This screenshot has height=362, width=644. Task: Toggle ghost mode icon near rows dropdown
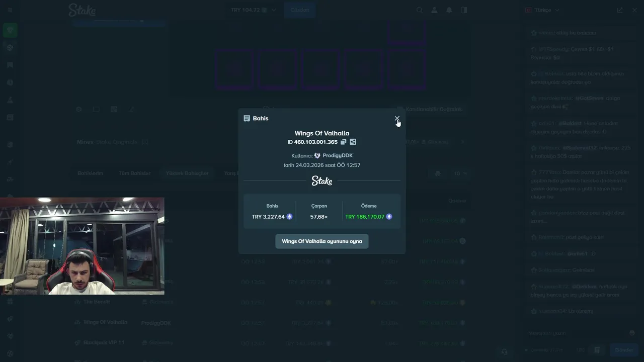point(437,173)
